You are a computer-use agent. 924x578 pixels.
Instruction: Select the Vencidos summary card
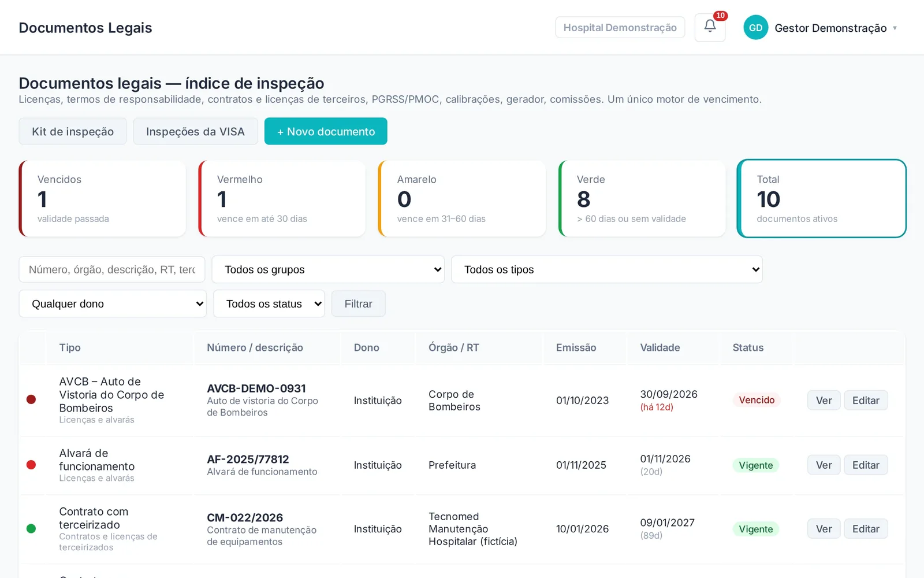[x=102, y=198]
